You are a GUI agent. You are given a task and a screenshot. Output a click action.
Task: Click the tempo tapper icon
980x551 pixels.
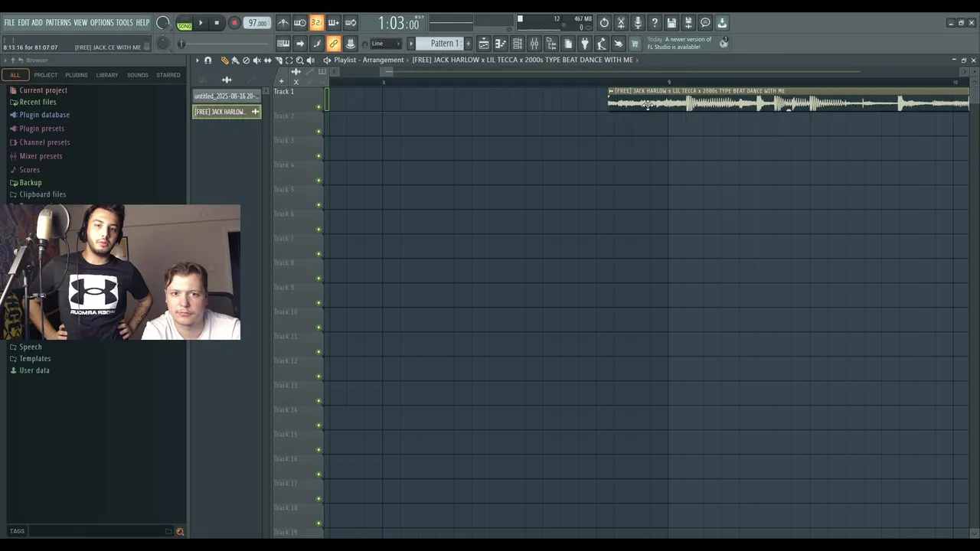coord(602,44)
